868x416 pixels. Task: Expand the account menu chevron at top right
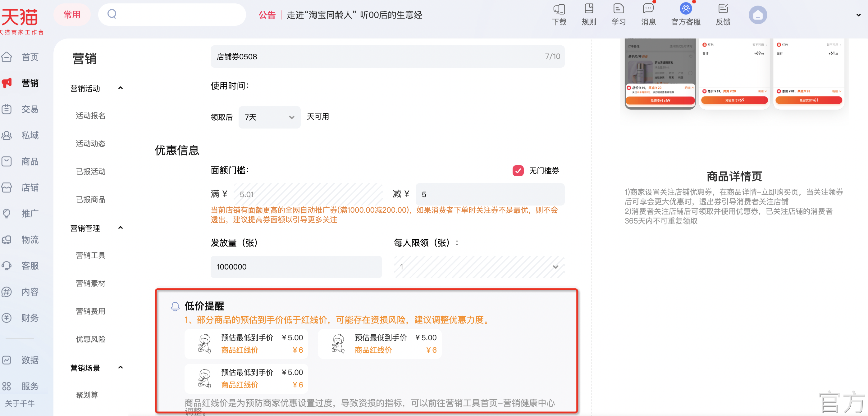click(x=858, y=15)
